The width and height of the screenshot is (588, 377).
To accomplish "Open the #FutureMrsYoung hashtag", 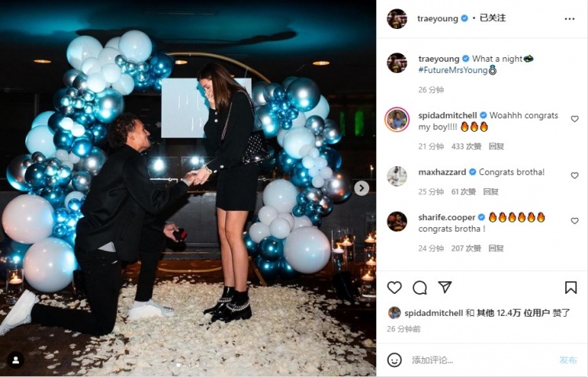I will 452,70.
